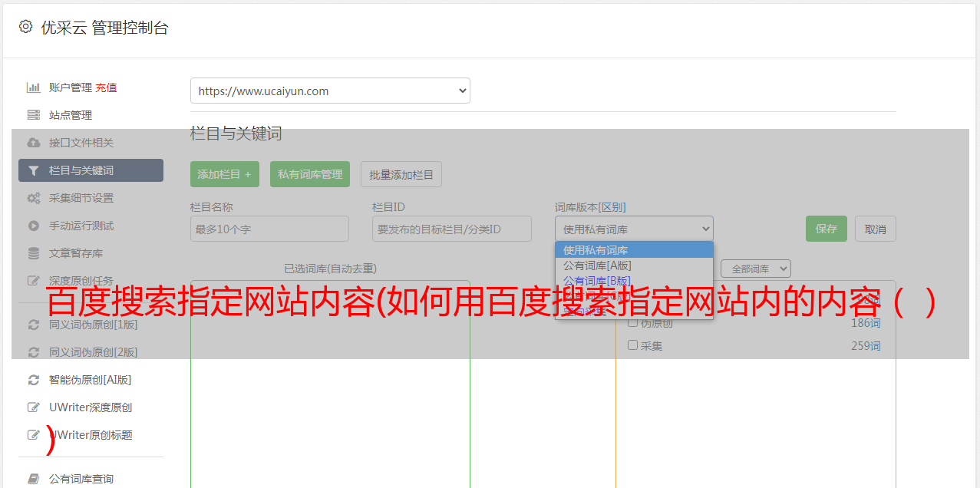Click the server icon next to 站点管理

(x=33, y=115)
